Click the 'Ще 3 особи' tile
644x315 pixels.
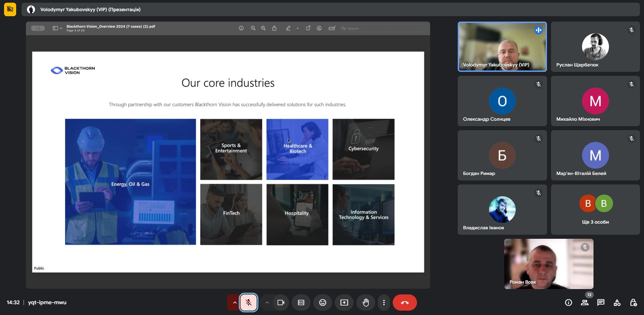595,209
